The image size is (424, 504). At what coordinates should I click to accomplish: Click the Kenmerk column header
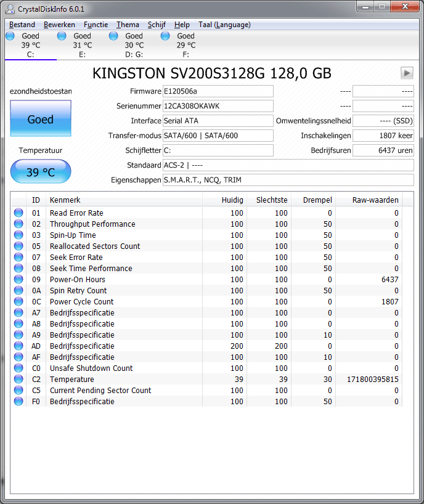click(x=124, y=200)
